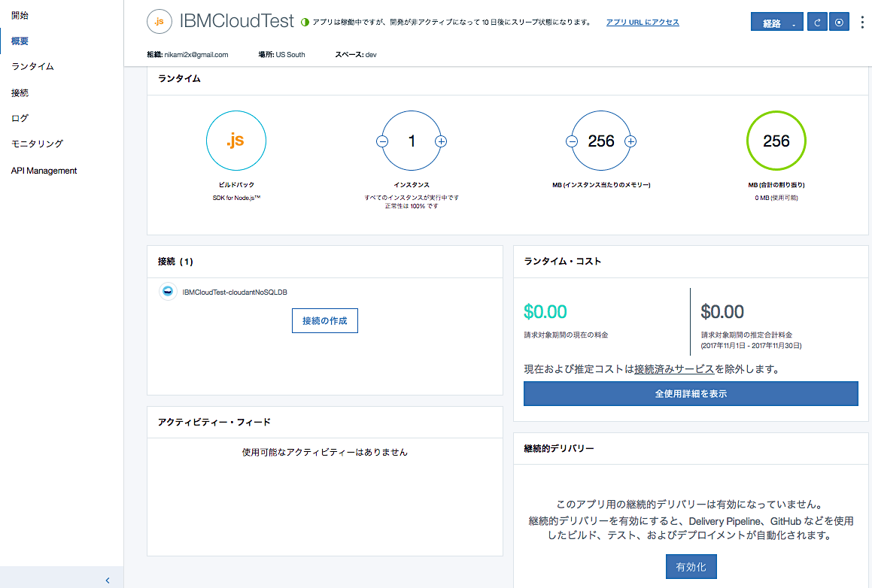Open the 開始 sidebar item
The image size is (872, 588).
tap(20, 16)
